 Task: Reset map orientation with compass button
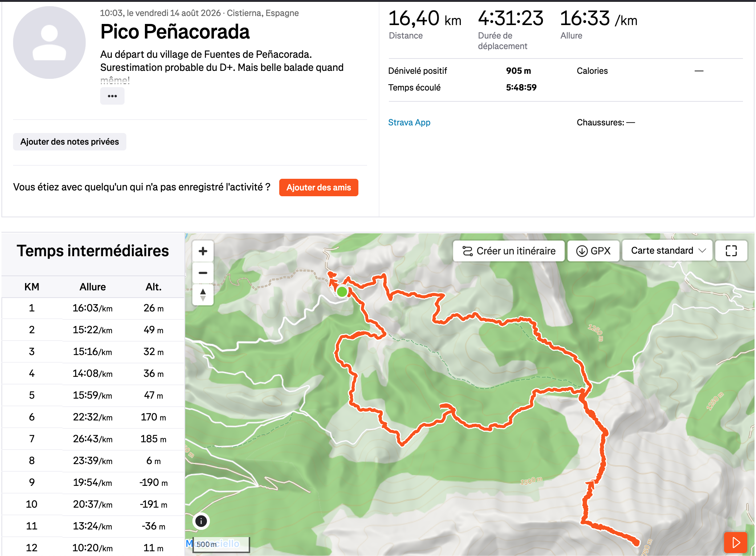point(203,295)
